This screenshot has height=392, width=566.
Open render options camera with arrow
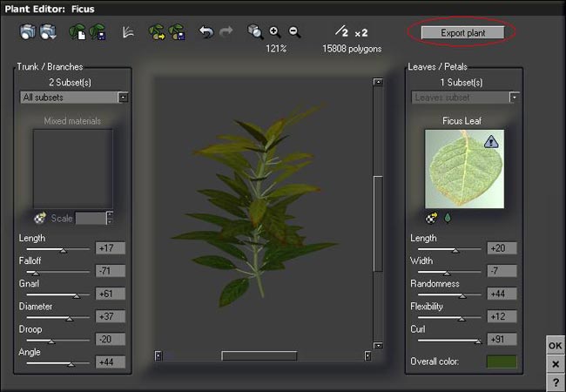[x=48, y=31]
